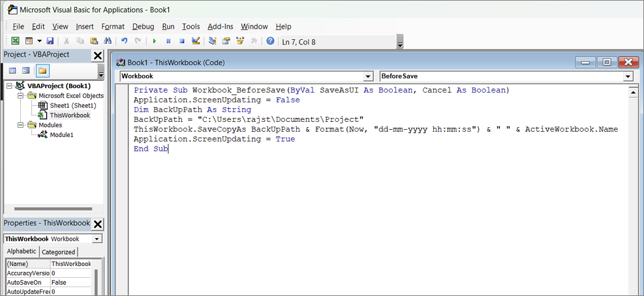Switch to the Alphabetic properties tab
This screenshot has height=296, width=644.
click(22, 252)
